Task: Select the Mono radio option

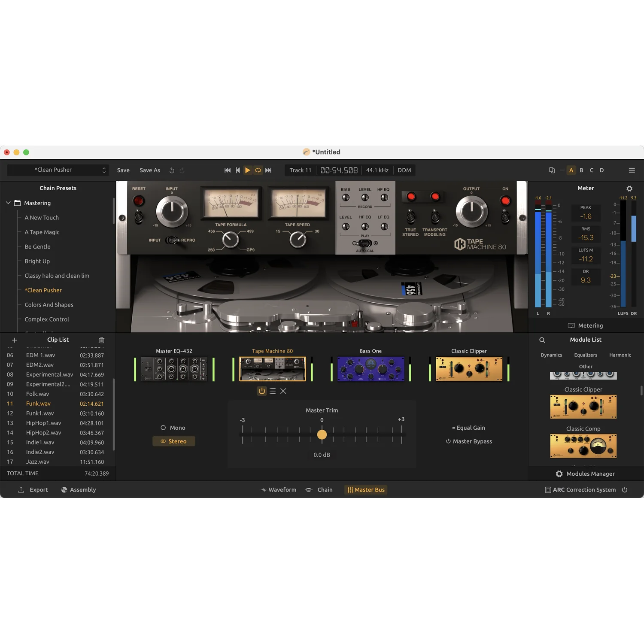Action: click(x=173, y=428)
